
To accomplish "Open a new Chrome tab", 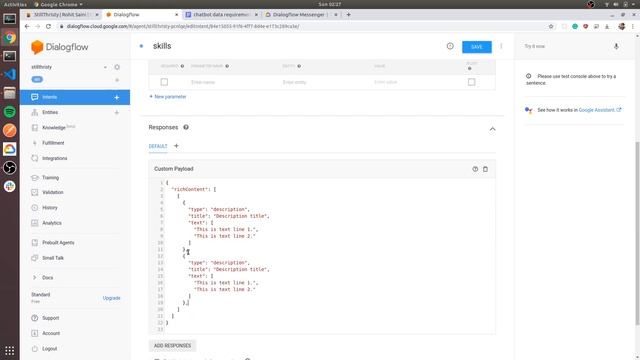I will [x=348, y=15].
